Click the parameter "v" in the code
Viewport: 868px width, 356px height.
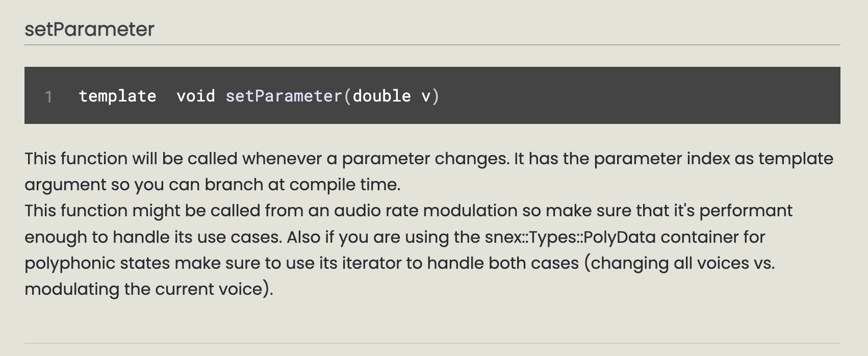pyautogui.click(x=426, y=96)
